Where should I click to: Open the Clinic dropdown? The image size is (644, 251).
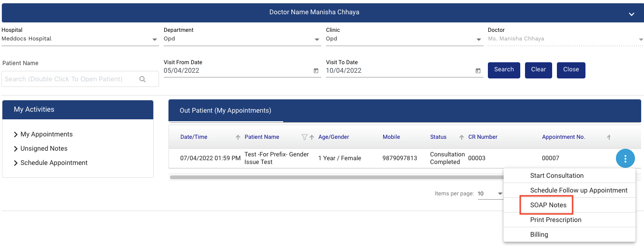404,39
